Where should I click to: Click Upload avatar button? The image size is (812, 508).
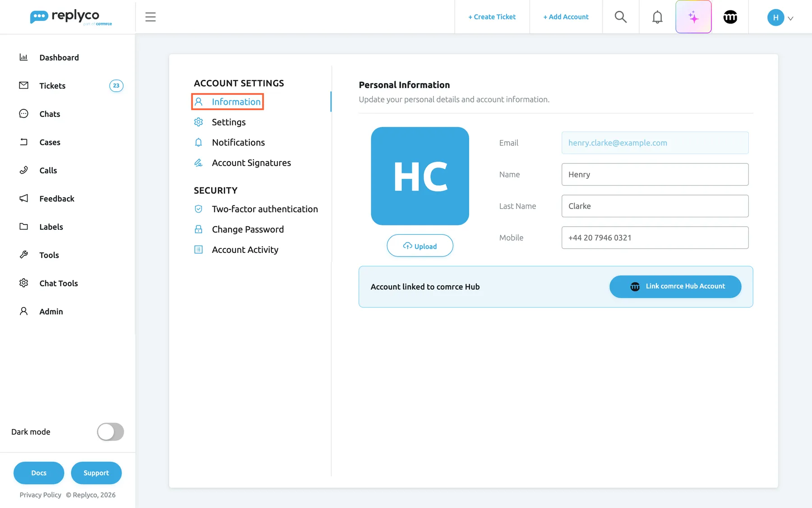click(x=420, y=246)
